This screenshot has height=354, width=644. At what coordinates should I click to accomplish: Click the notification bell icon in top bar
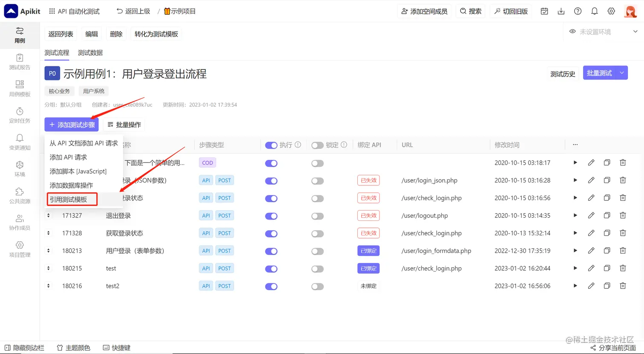595,11
